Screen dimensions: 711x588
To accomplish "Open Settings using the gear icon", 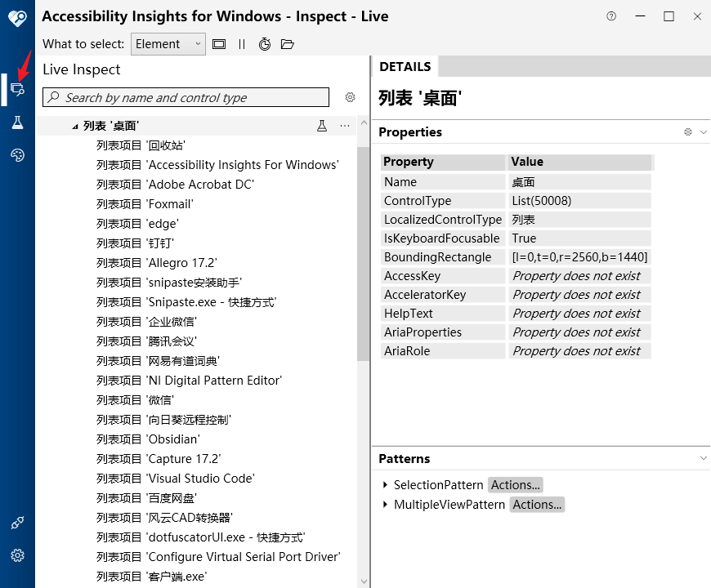I will (17, 555).
